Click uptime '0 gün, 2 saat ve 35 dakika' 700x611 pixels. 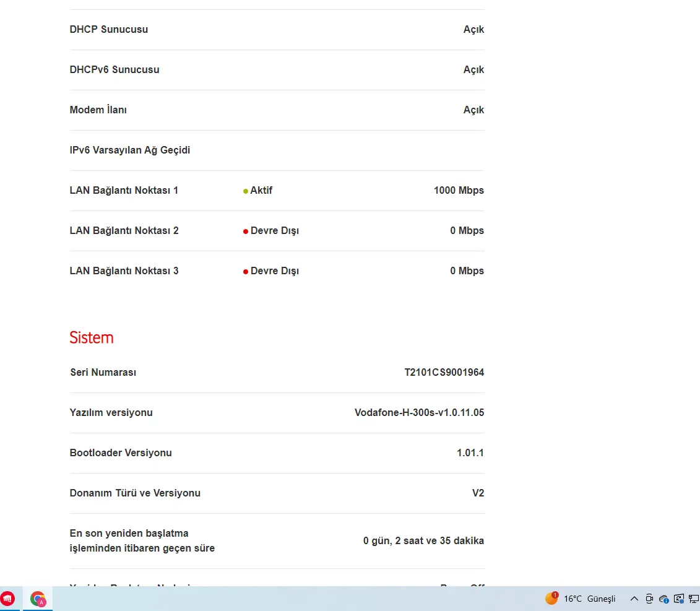click(x=424, y=541)
